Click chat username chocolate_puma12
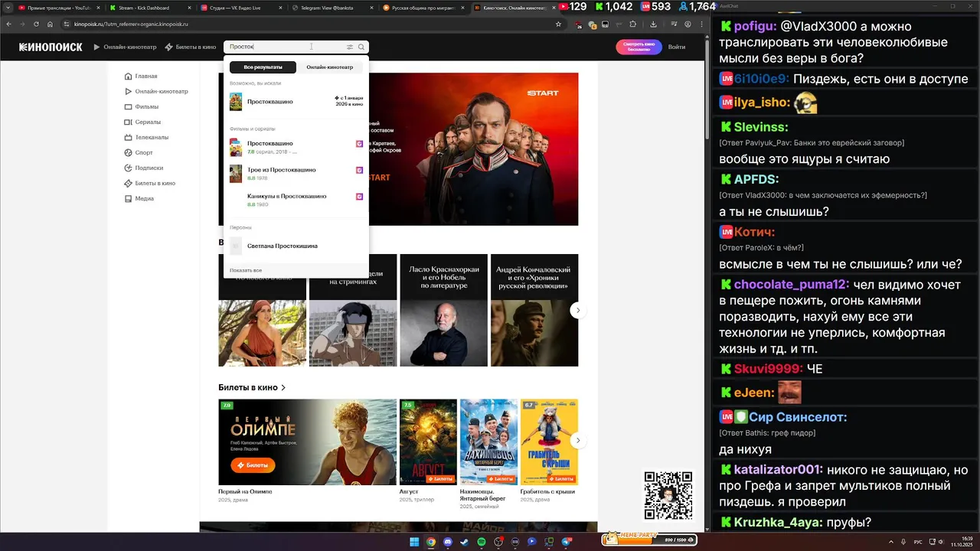 [791, 285]
